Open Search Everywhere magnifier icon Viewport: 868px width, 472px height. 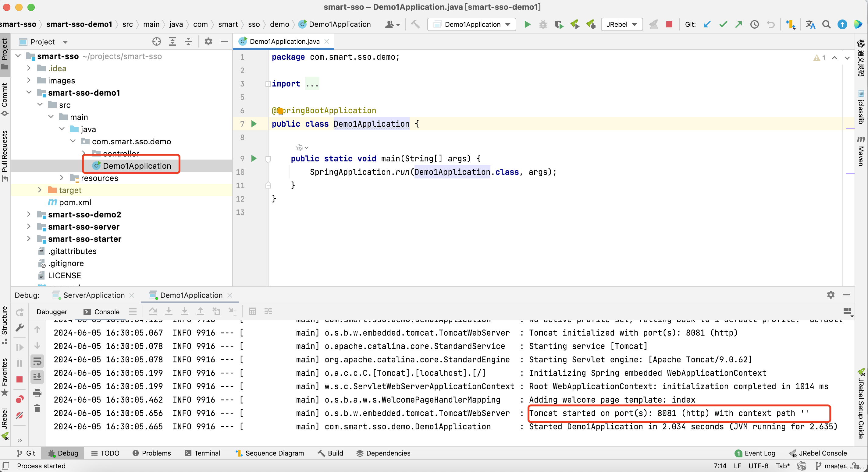[826, 24]
